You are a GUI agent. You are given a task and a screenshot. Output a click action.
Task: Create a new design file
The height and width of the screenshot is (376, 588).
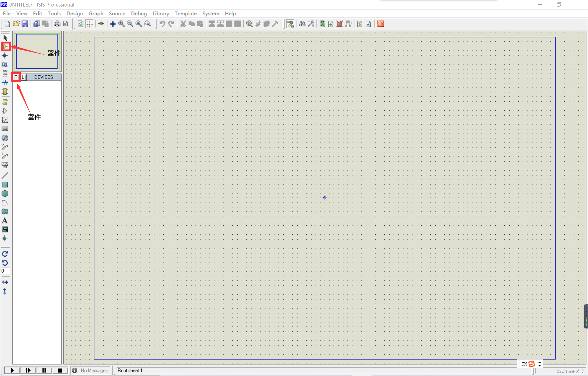coord(7,24)
